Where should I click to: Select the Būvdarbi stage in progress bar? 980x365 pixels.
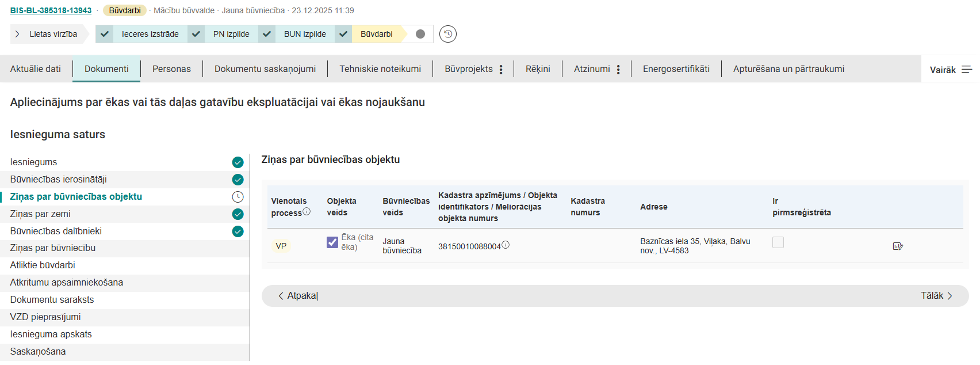pyautogui.click(x=376, y=34)
